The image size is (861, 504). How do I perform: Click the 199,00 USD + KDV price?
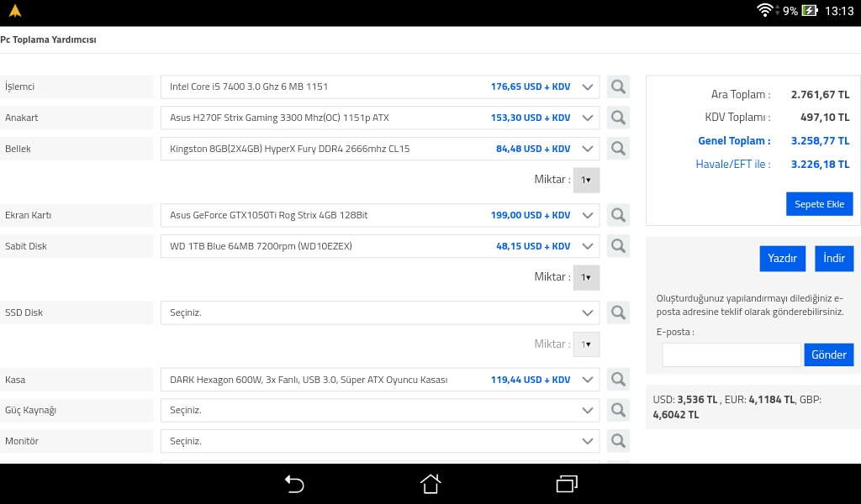531,215
